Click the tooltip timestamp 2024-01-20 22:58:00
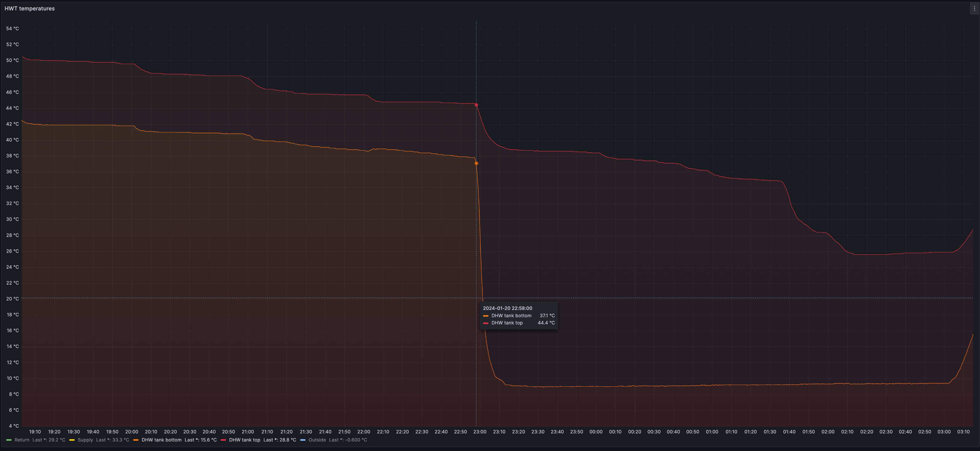 (508, 308)
